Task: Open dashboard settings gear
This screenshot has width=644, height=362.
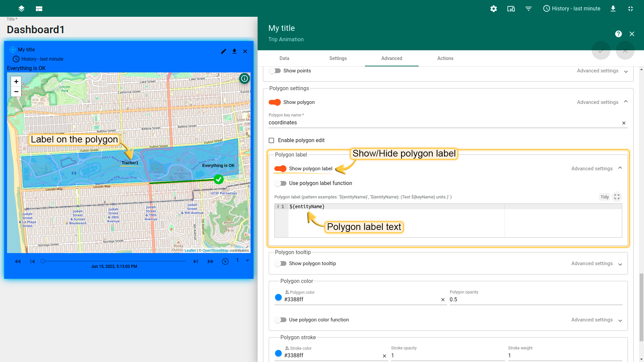Action: [493, 9]
